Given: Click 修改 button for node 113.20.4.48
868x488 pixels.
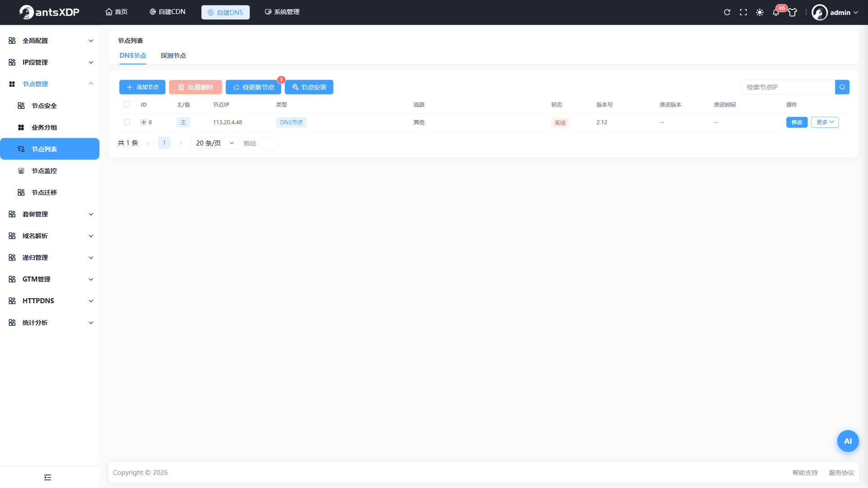Looking at the screenshot, I should pos(797,122).
